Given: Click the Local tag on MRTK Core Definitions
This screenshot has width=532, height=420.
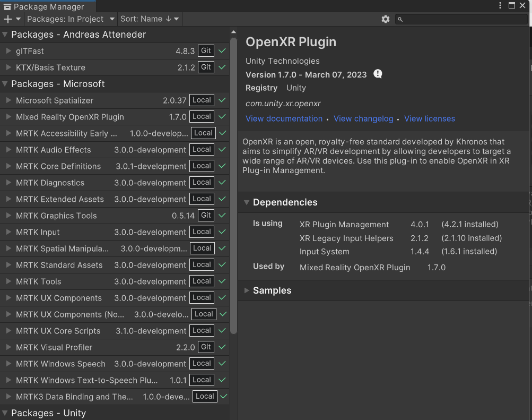Looking at the screenshot, I should (202, 166).
